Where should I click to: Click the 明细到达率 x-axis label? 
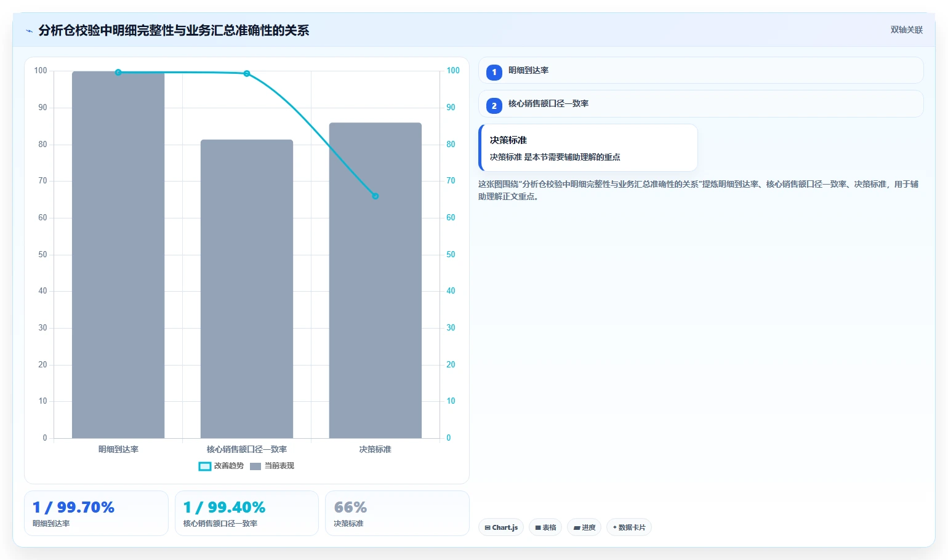[118, 449]
